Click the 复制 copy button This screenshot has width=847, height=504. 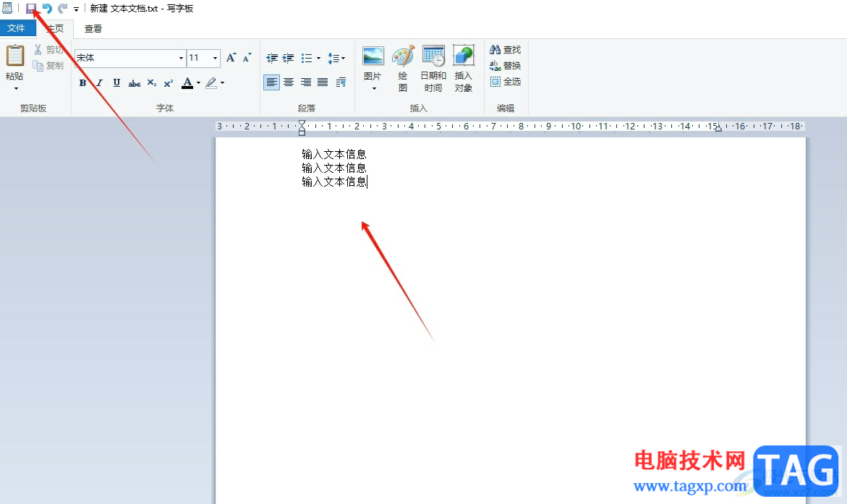click(x=48, y=65)
